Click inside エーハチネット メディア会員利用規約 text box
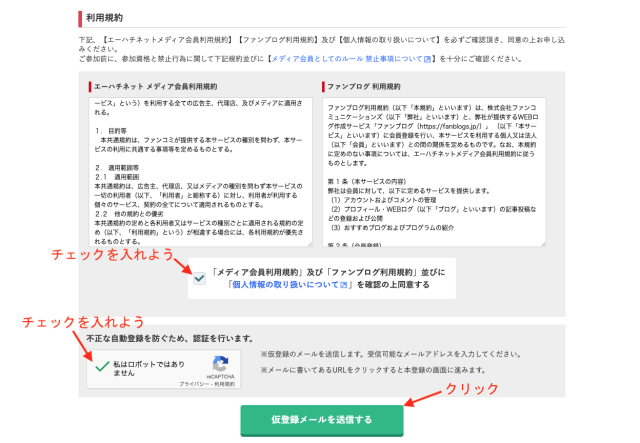Image resolution: width=640 pixels, height=443 pixels. (200, 172)
